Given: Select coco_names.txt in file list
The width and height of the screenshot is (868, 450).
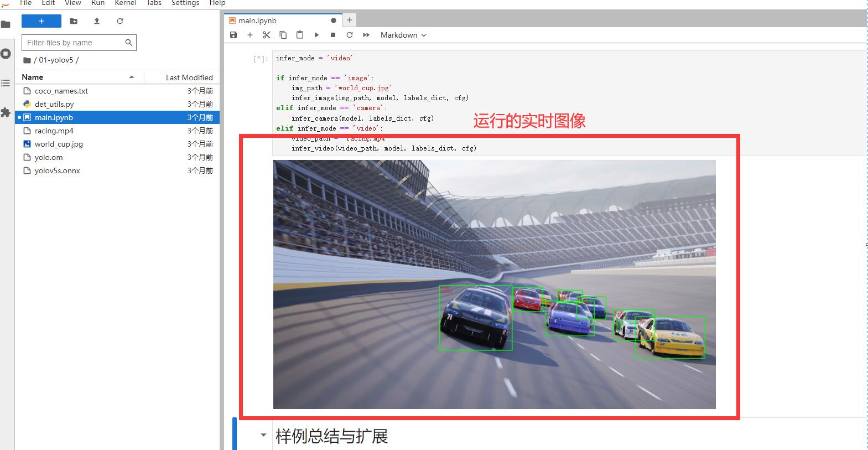Looking at the screenshot, I should (117, 91).
